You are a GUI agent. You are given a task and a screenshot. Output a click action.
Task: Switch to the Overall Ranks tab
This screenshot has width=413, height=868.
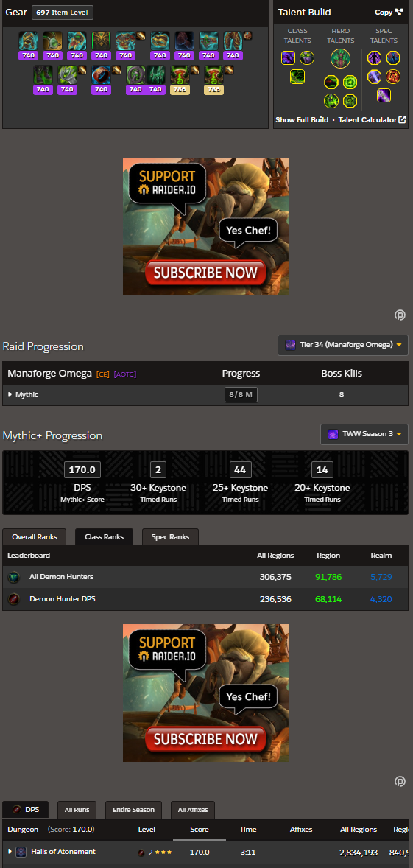[x=34, y=537]
